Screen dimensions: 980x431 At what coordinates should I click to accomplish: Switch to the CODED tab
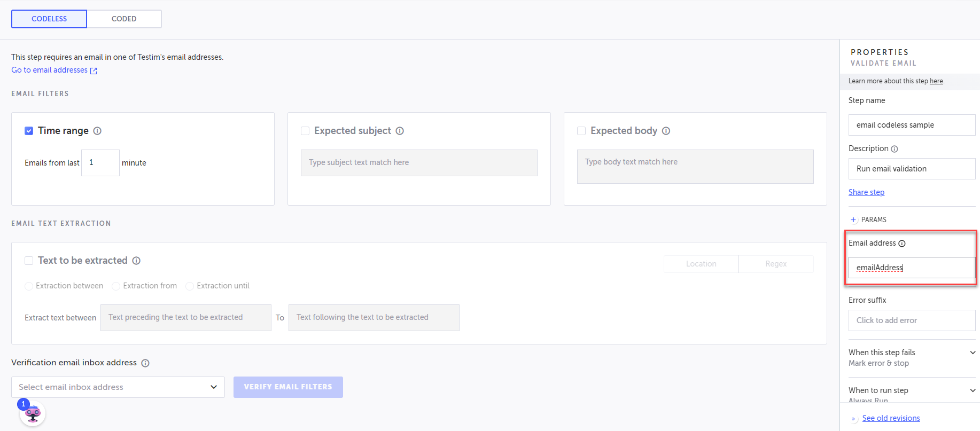[124, 19]
